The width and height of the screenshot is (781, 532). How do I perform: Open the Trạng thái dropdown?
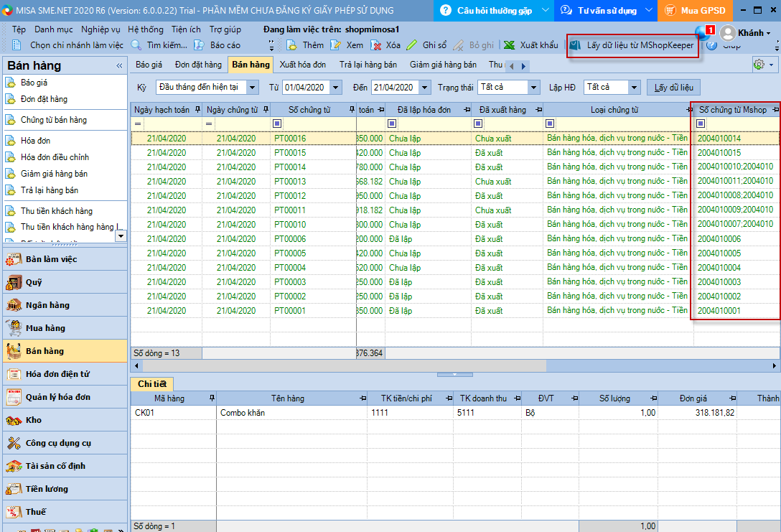tap(533, 88)
